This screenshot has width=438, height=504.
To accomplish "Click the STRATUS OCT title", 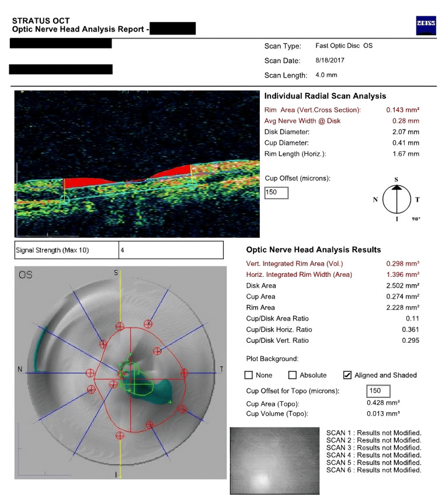I will [x=41, y=20].
